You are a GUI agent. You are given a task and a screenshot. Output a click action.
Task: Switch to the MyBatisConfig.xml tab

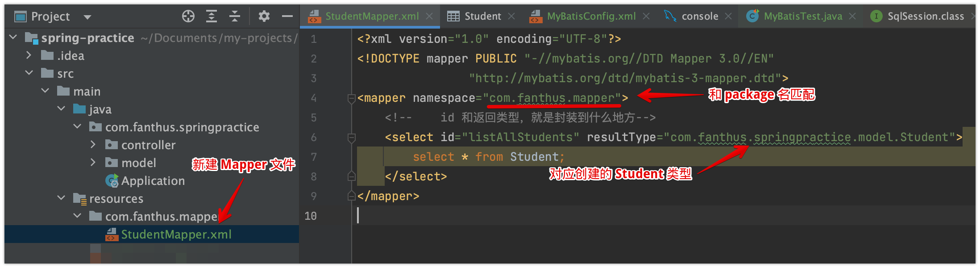pos(591,17)
